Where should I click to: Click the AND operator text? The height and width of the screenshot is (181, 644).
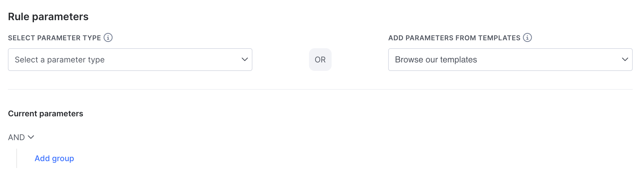tap(16, 137)
